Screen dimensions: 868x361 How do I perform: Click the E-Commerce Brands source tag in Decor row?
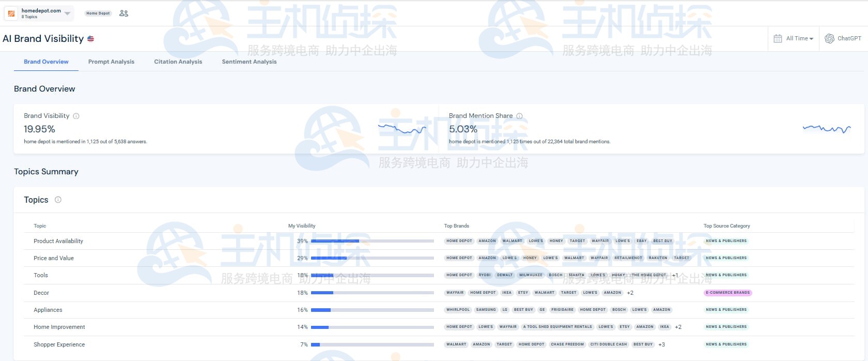point(727,293)
